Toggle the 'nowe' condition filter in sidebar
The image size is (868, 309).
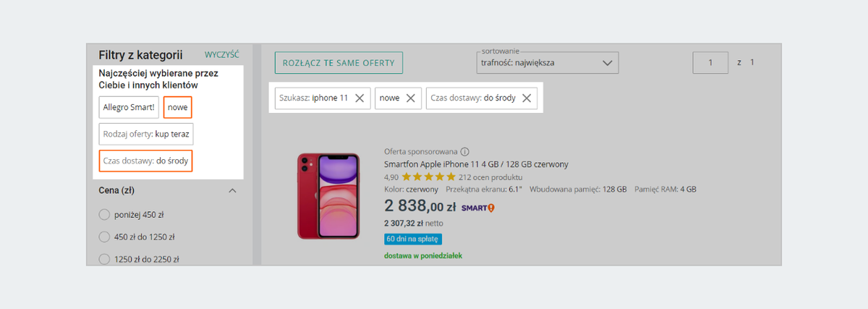coord(178,108)
